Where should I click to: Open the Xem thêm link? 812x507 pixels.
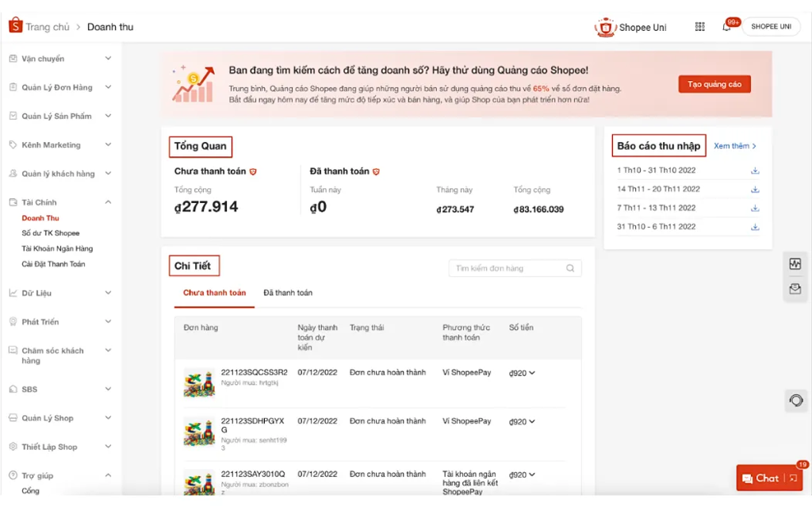(735, 146)
